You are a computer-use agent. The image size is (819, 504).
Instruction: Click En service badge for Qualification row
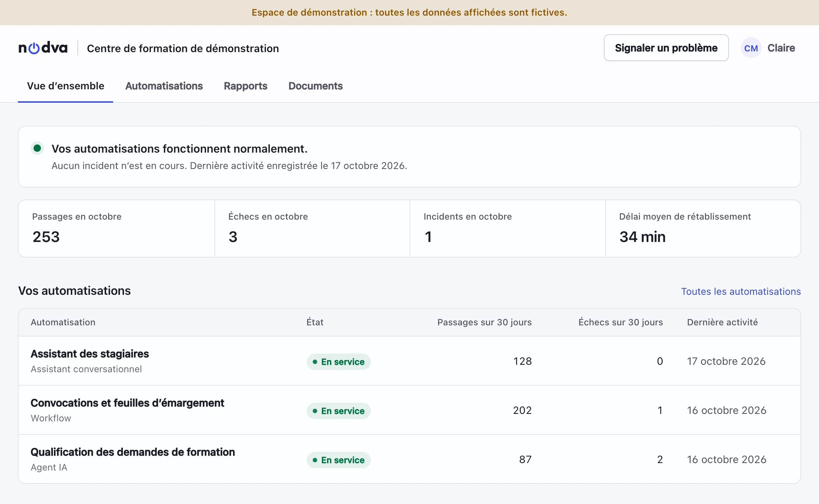(x=338, y=460)
